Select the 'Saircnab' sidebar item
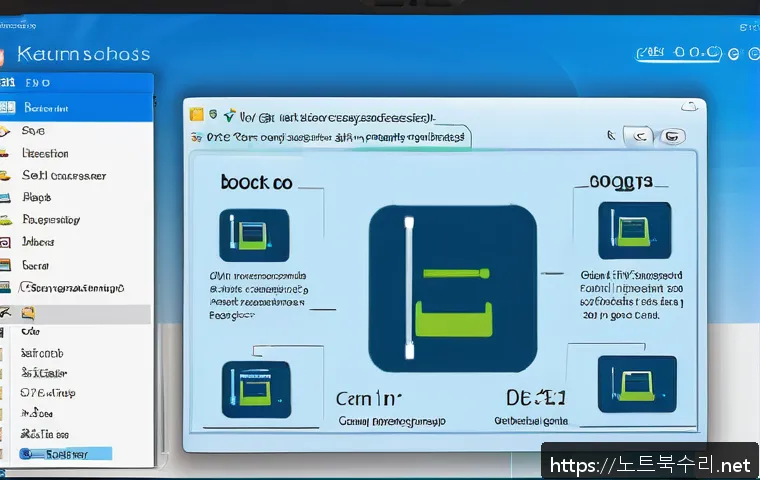Viewport: 760px width, 480px height. pos(42,353)
